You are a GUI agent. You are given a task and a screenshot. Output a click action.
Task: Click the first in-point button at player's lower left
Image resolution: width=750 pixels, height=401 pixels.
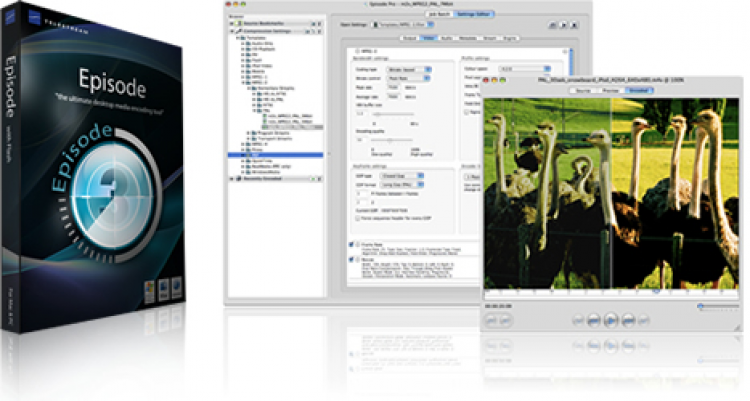491,320
